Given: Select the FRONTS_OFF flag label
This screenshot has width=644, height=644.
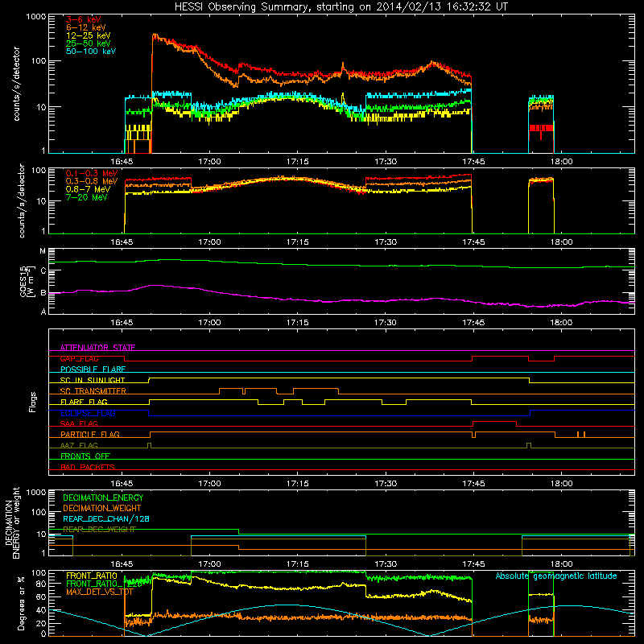Looking at the screenshot, I should point(85,456).
